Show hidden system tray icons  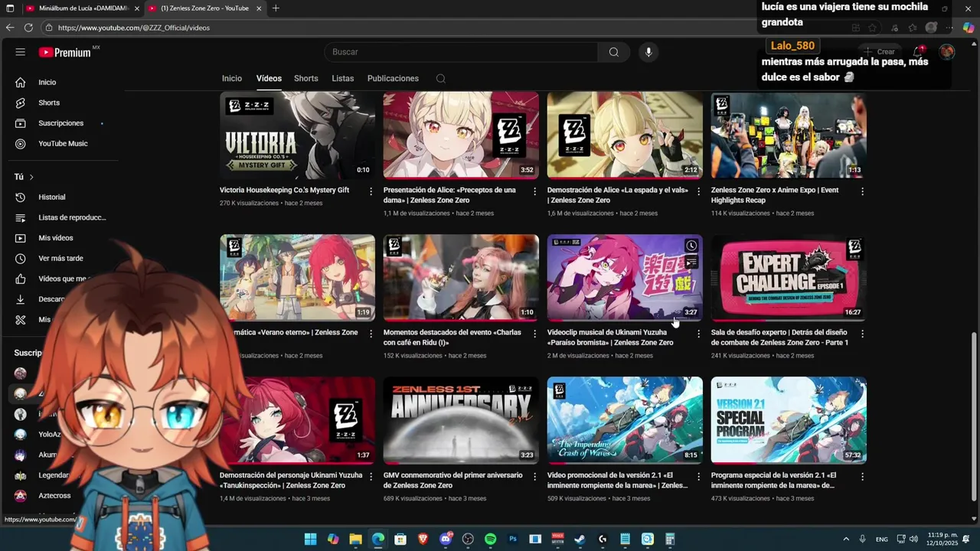click(846, 540)
